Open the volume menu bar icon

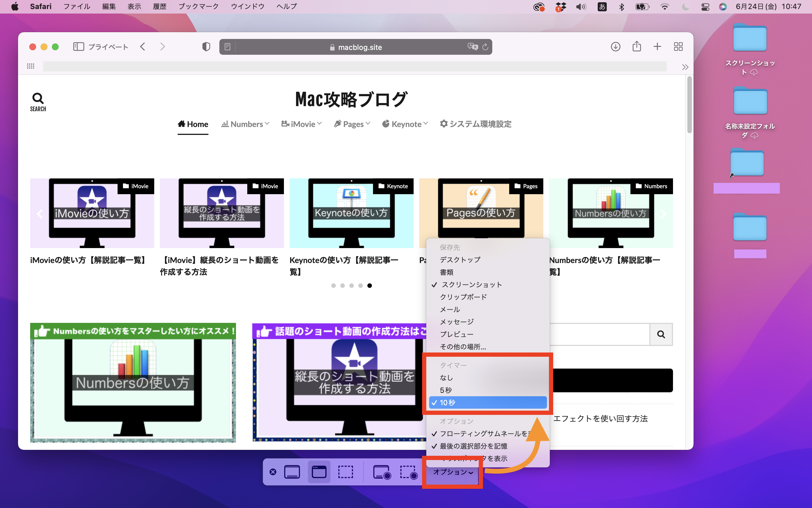click(581, 7)
